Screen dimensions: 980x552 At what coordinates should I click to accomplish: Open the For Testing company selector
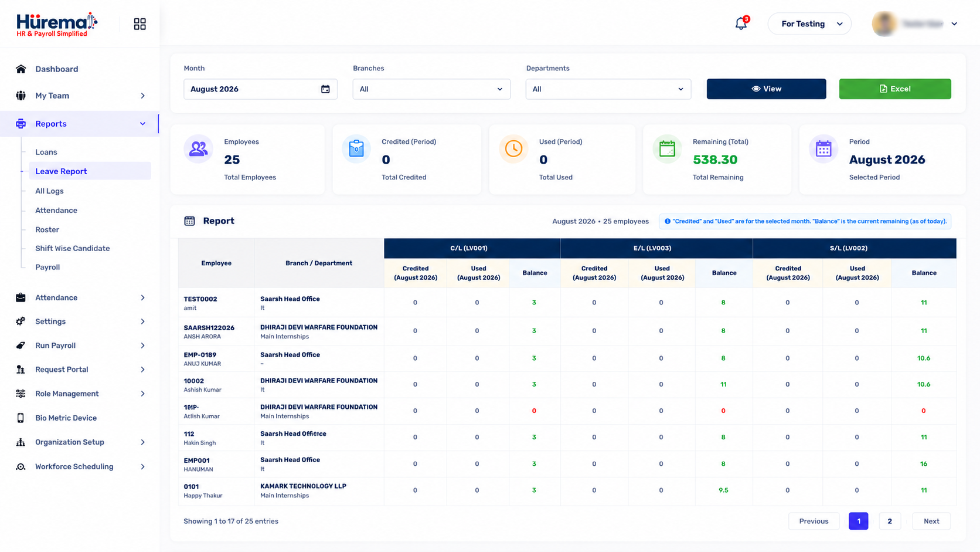[809, 24]
